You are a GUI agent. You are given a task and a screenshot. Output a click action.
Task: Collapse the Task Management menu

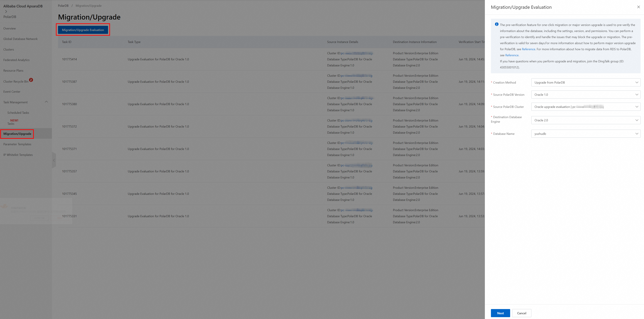coord(46,102)
